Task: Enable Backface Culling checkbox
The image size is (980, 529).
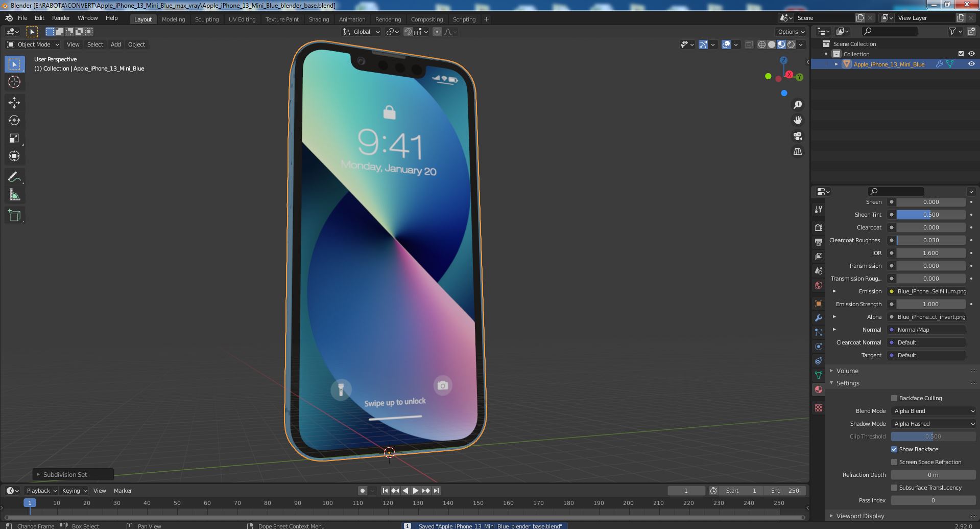Action: click(x=894, y=398)
